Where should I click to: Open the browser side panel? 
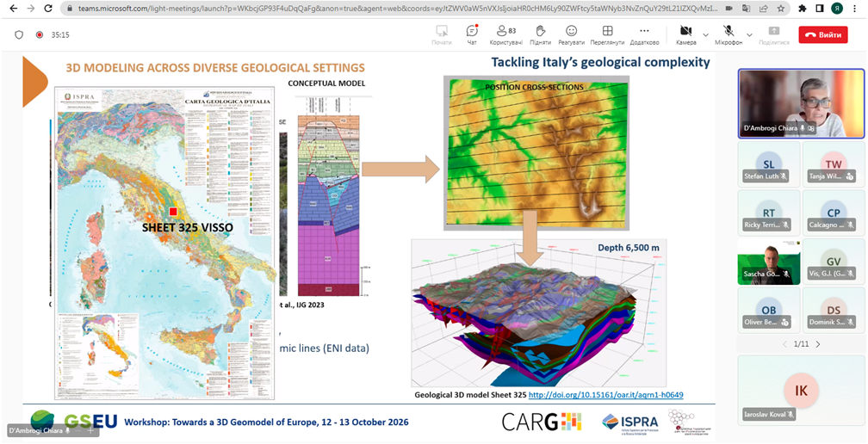(x=820, y=9)
